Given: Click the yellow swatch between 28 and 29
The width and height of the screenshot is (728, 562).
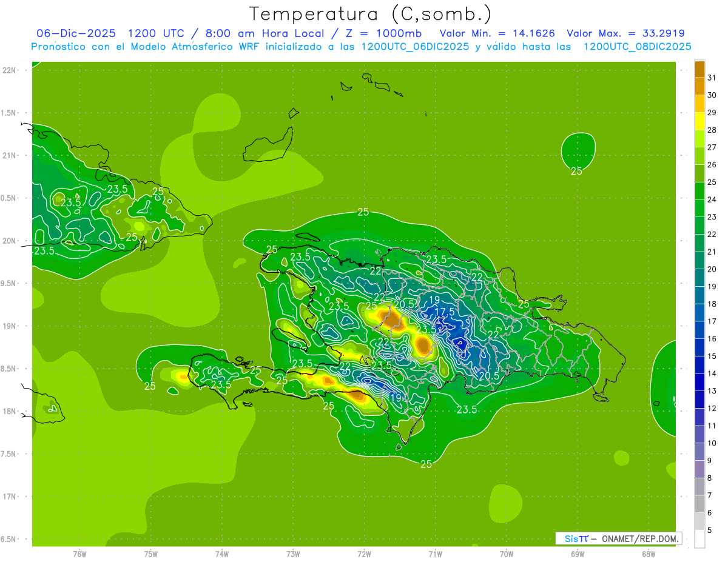Looking at the screenshot, I should [x=699, y=121].
